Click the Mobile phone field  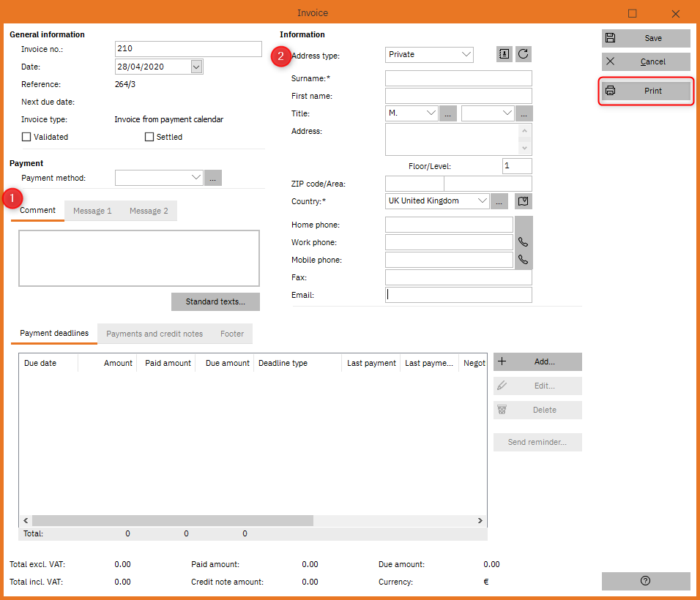pos(449,260)
